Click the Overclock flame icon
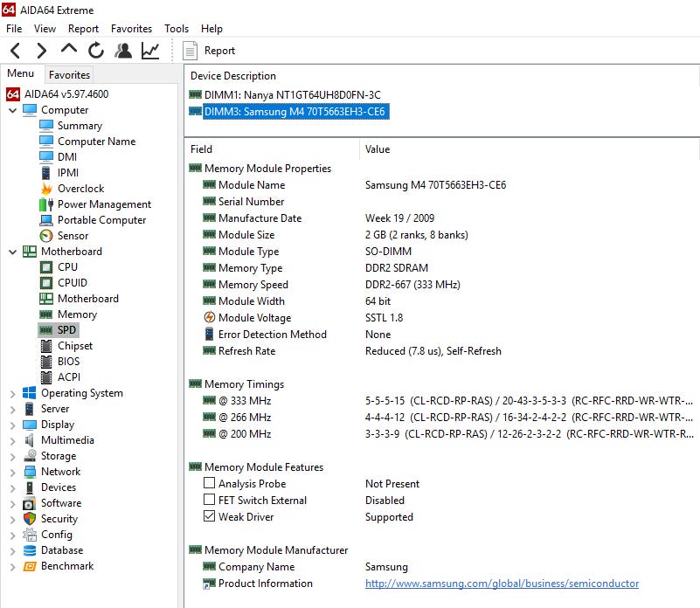The width and height of the screenshot is (700, 608). (46, 189)
